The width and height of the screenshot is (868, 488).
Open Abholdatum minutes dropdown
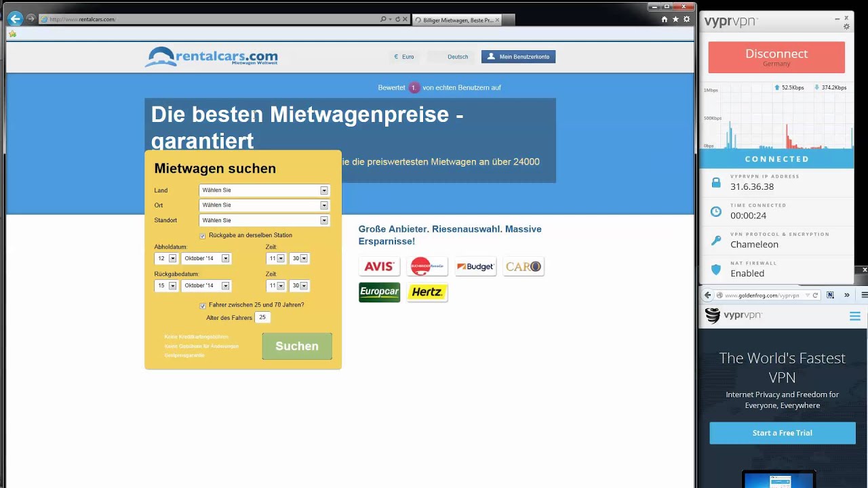tap(299, 258)
